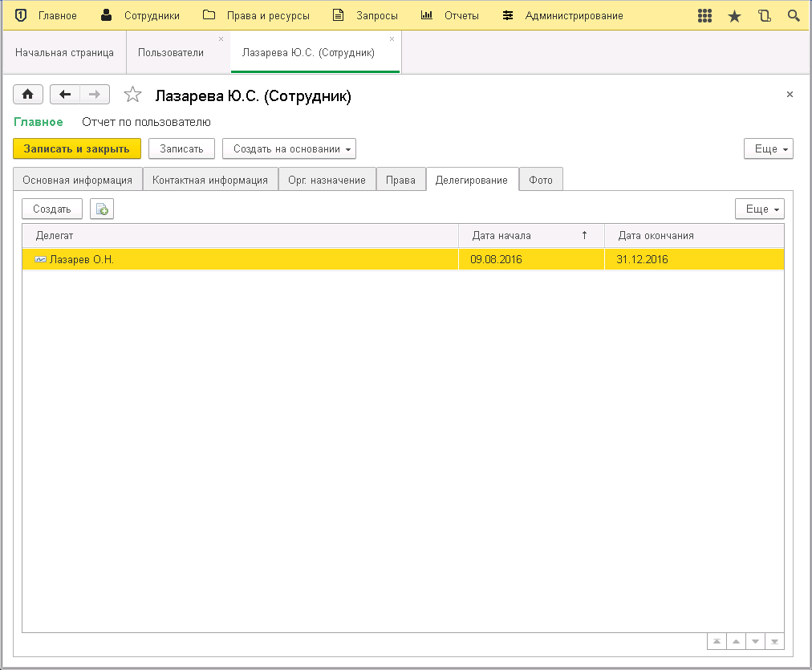
Task: Switch to the Права tab
Action: pyautogui.click(x=400, y=180)
